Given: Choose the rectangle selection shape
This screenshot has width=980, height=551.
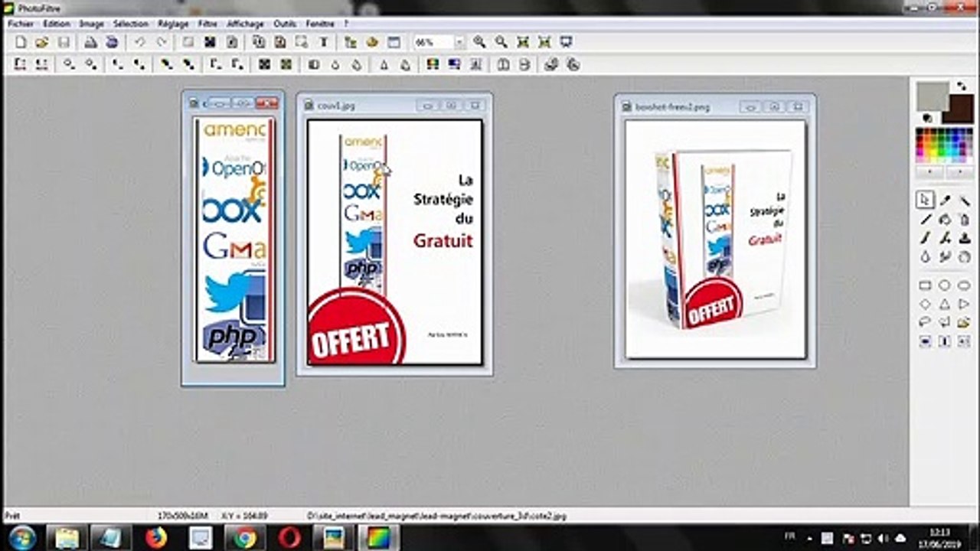Looking at the screenshot, I should click(x=925, y=285).
